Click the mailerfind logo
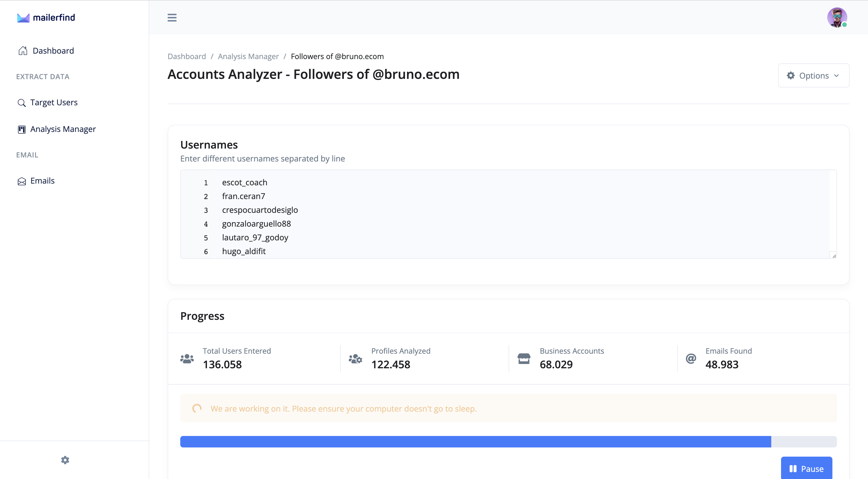The image size is (868, 479). 46,17
